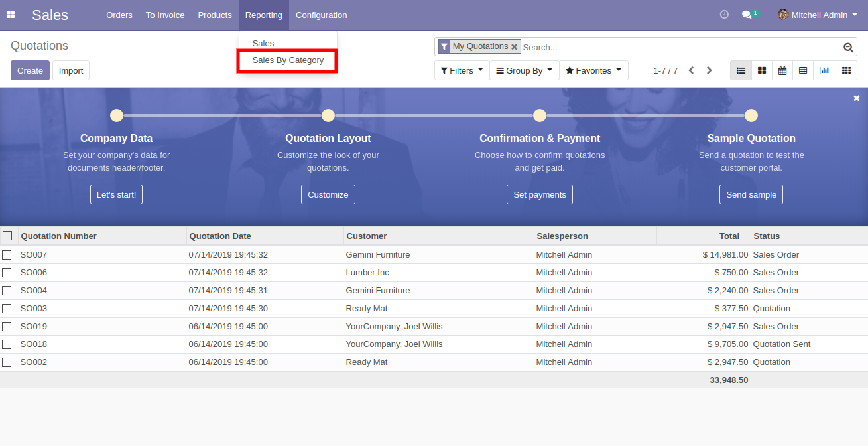The image size is (868, 446).
Task: Open the activities clock icon
Action: (x=724, y=15)
